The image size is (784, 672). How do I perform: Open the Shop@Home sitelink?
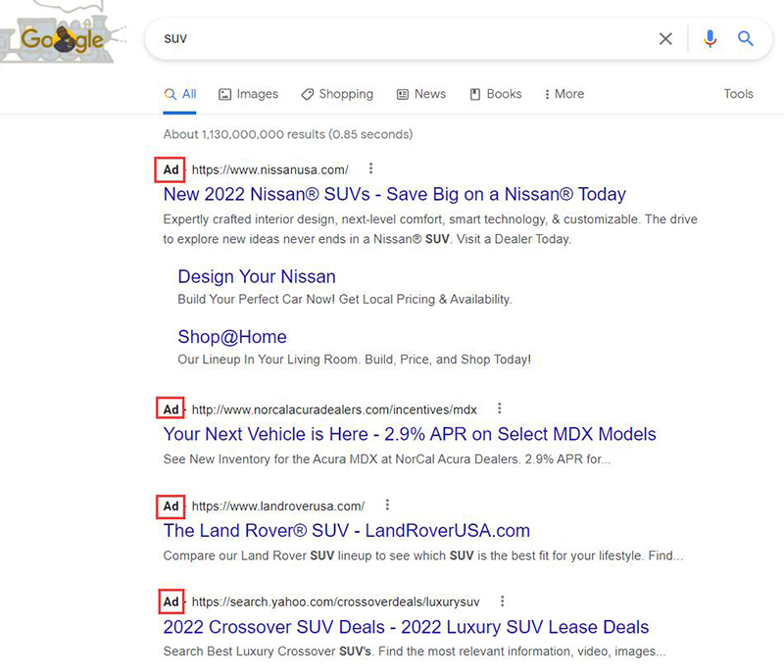tap(232, 337)
